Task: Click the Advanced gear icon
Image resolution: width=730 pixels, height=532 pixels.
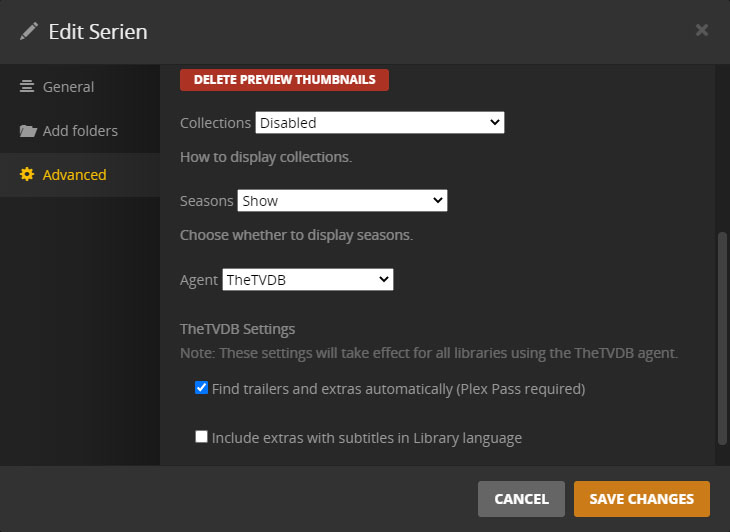Action: pyautogui.click(x=27, y=175)
